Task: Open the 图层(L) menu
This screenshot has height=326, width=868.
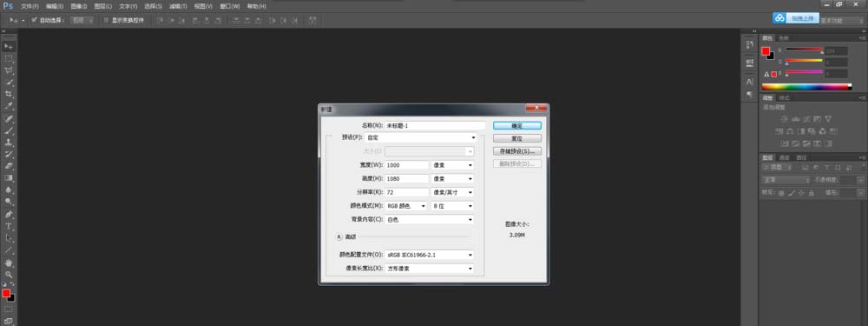Action: [103, 6]
